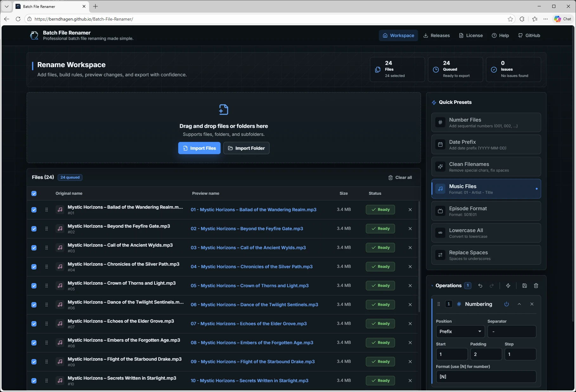Clear all files from the list

(x=400, y=178)
